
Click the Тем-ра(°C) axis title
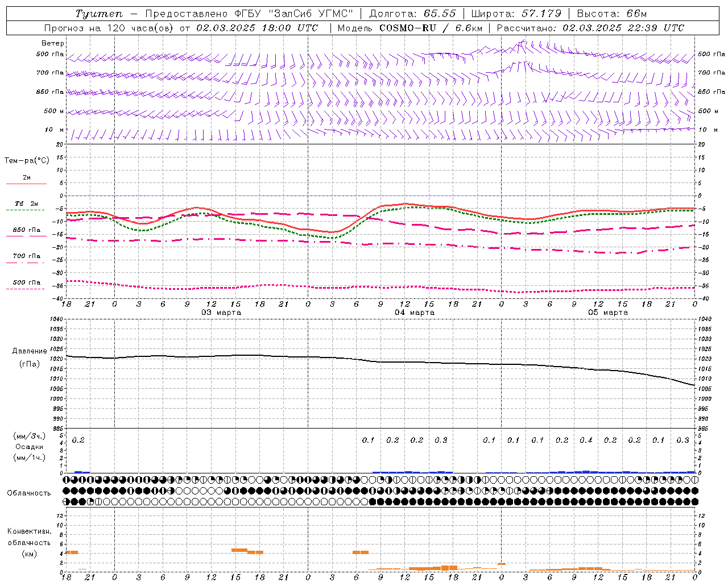pyautogui.click(x=27, y=160)
